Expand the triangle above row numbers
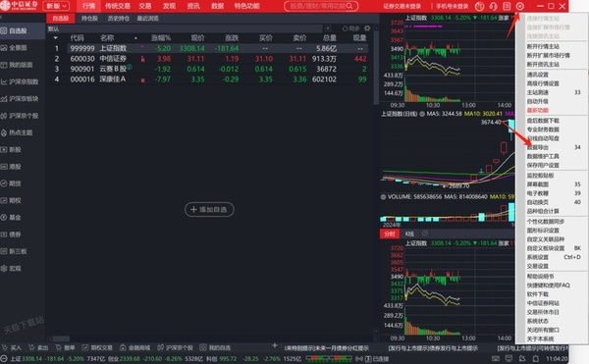Image resolution: width=589 pixels, height=364 pixels. pos(56,38)
